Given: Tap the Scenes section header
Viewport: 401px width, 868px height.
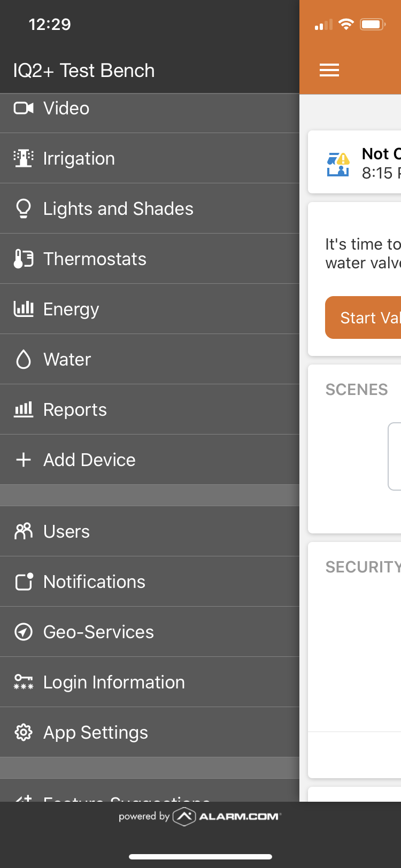Looking at the screenshot, I should pyautogui.click(x=357, y=390).
